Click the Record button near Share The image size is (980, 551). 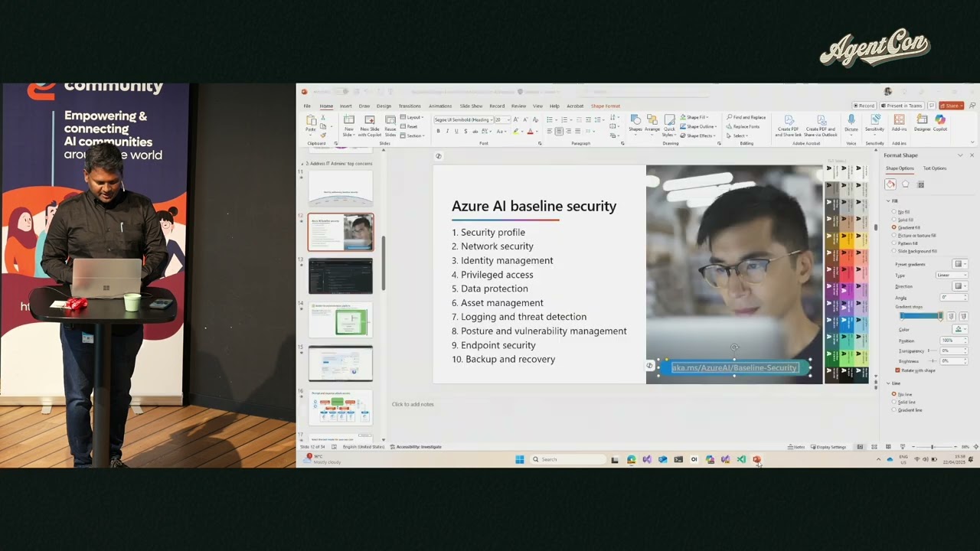click(x=864, y=106)
